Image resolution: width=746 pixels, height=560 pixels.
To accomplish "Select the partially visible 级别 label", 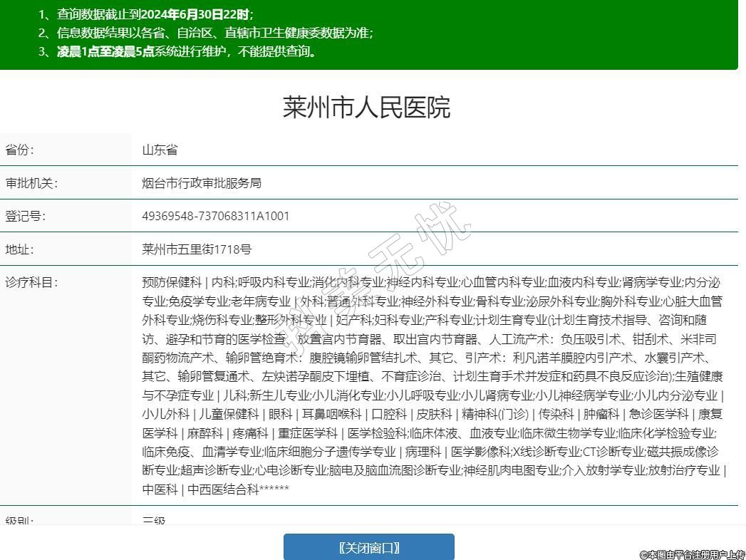I will (20, 521).
